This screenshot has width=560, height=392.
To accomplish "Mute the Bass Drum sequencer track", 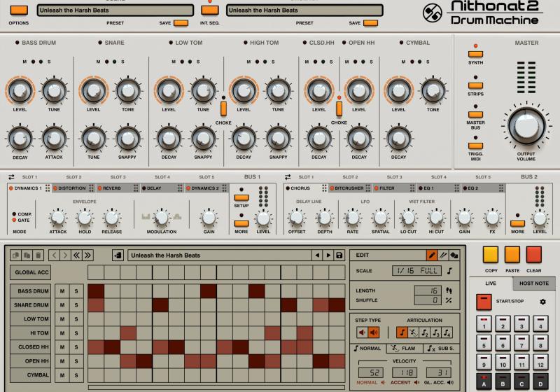I will tap(62, 290).
